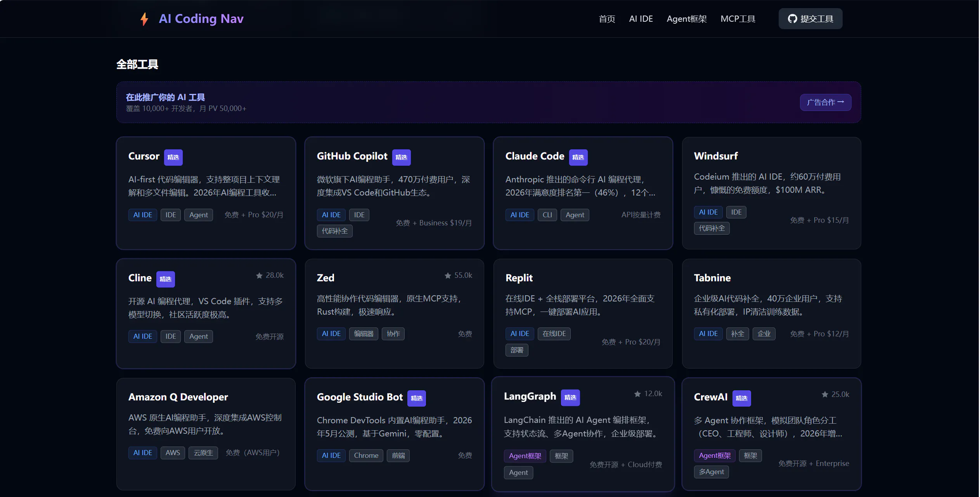Click the 免费开源 + Enterprise pricing text

[x=814, y=464]
